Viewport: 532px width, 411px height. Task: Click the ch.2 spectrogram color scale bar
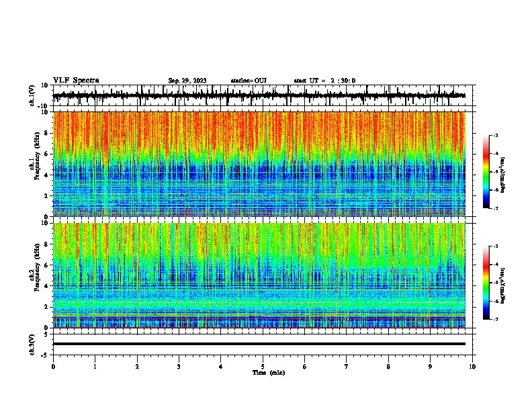pyautogui.click(x=486, y=283)
